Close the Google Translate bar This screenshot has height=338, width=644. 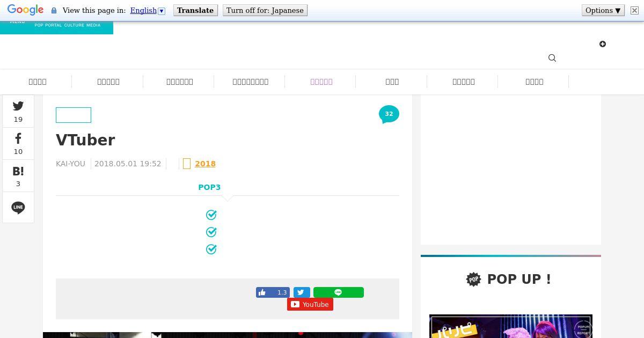tap(634, 10)
